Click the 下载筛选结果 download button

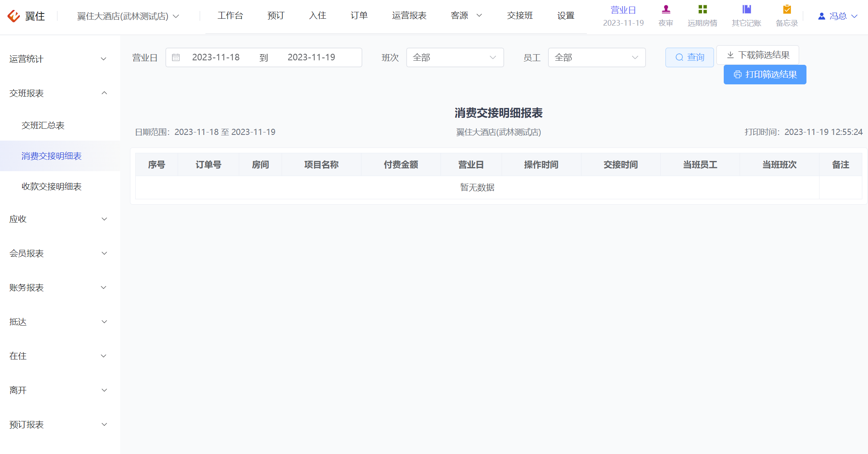[758, 55]
